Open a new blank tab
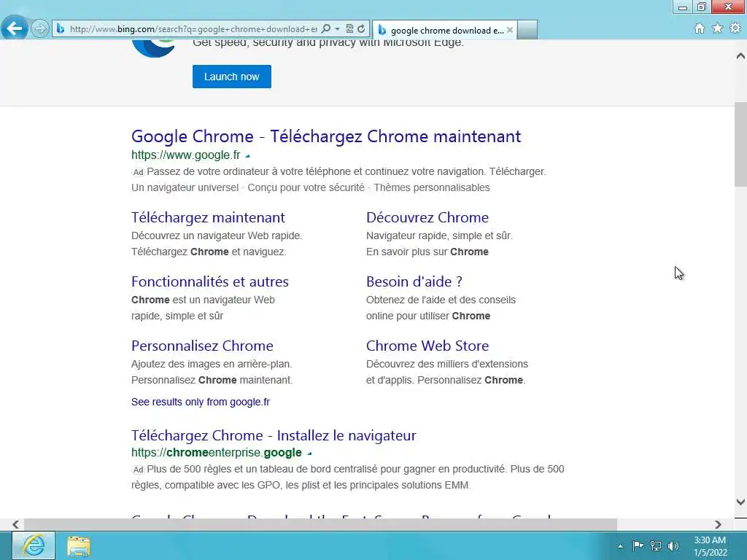This screenshot has height=560, width=747. coord(527,30)
